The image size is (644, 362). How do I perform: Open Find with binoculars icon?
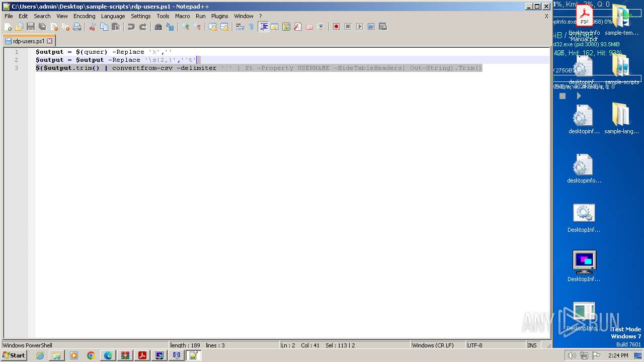click(x=158, y=27)
